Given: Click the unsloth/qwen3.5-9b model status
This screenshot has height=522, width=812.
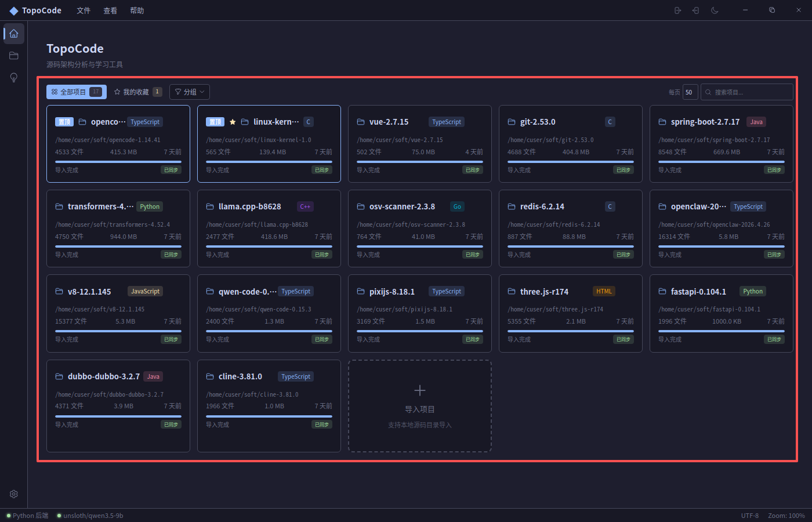Looking at the screenshot, I should [x=90, y=516].
